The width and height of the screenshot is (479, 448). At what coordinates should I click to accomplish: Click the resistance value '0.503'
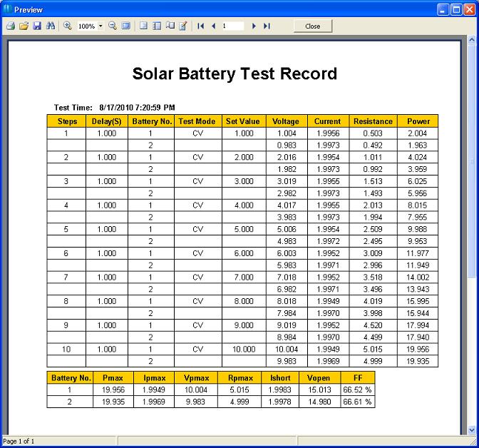pos(373,133)
